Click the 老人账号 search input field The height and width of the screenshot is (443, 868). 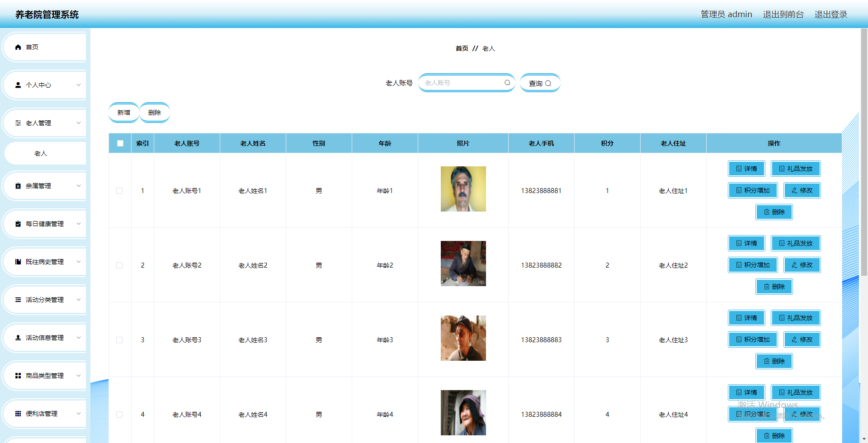click(x=467, y=83)
